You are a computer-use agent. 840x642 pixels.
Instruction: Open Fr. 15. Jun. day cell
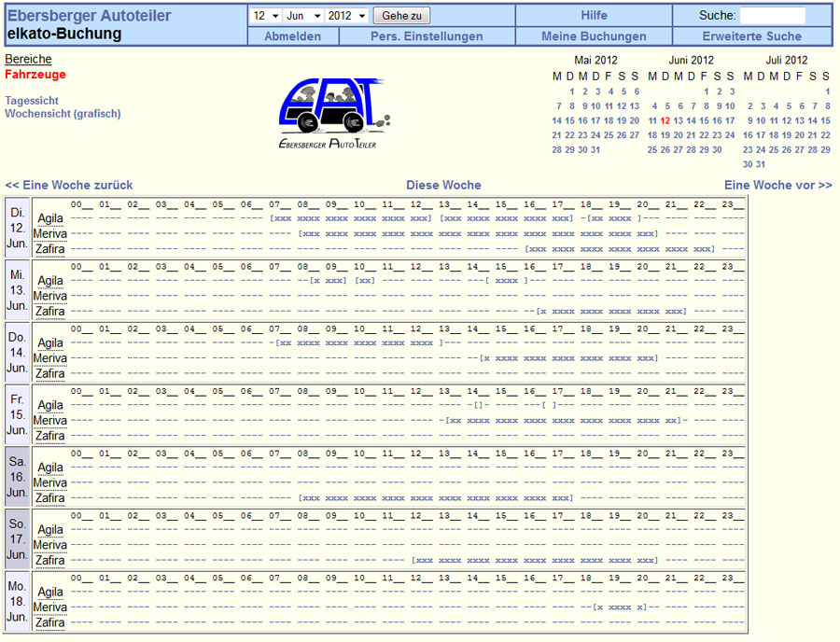(x=17, y=414)
